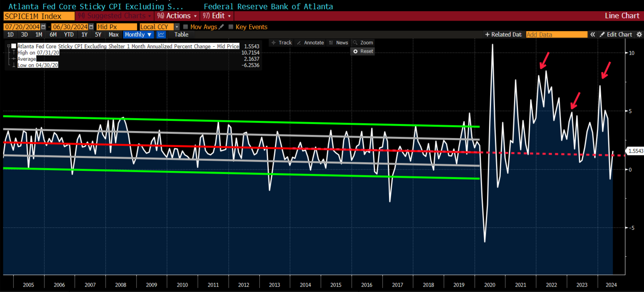Open the Monthly periodicity dropdown
This screenshot has height=292, width=644.
(x=138, y=35)
